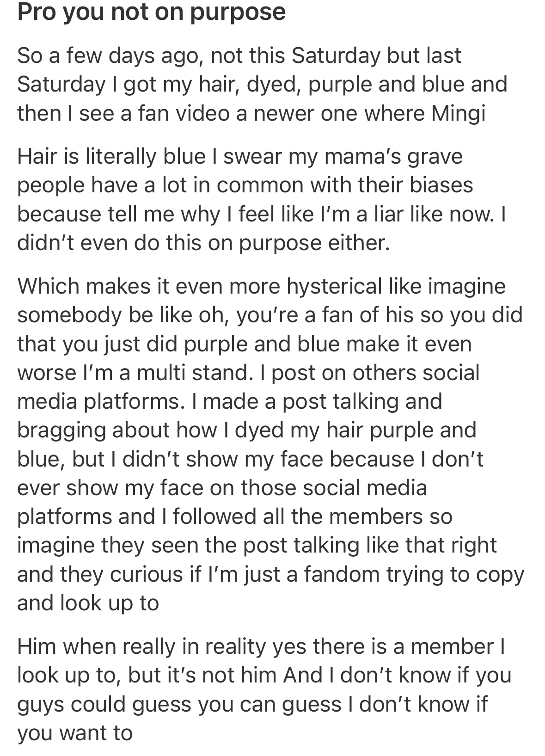
Task: Tap the word "fandom"
Action: click(x=341, y=574)
